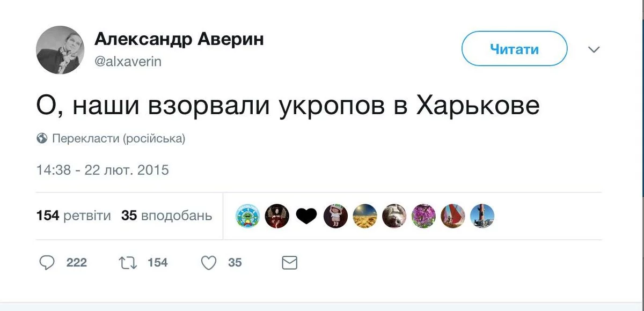Open the frog avatar liker profile
Viewport: 644px width, 311px height.
(x=248, y=216)
